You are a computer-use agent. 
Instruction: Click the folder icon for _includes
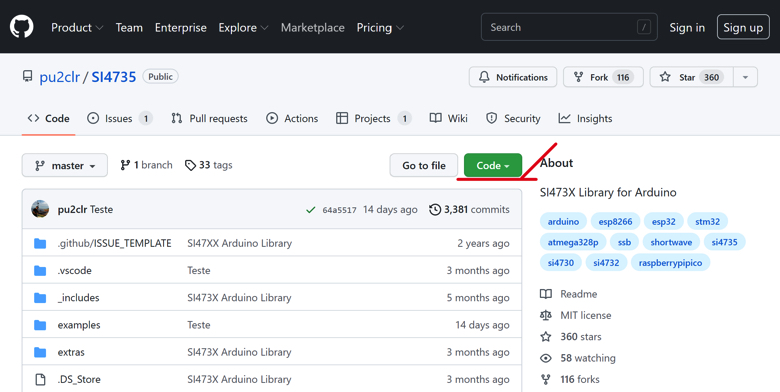pos(40,297)
